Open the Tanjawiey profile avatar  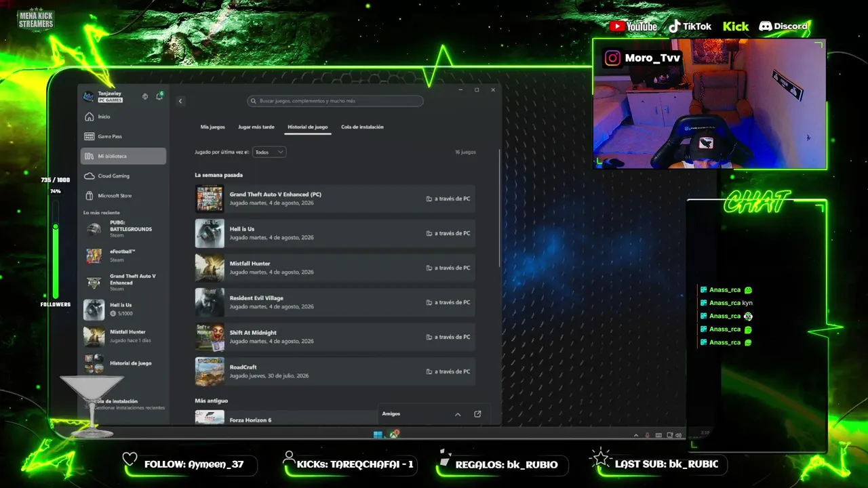[x=89, y=96]
